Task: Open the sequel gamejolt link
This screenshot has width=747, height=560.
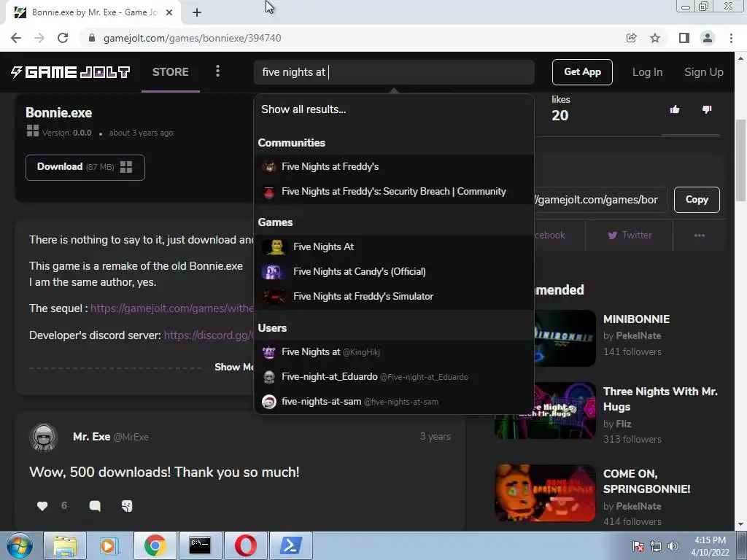Action: click(x=172, y=308)
